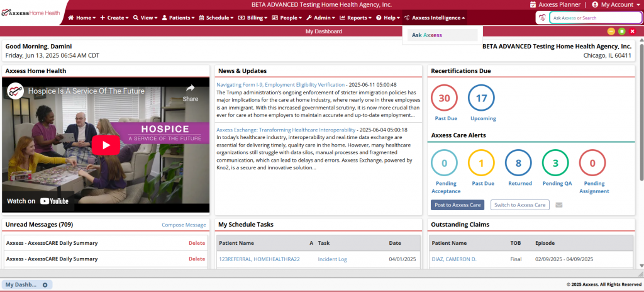Screen dimensions: 644x292
Task: Click the Reports chart icon
Action: 342,18
